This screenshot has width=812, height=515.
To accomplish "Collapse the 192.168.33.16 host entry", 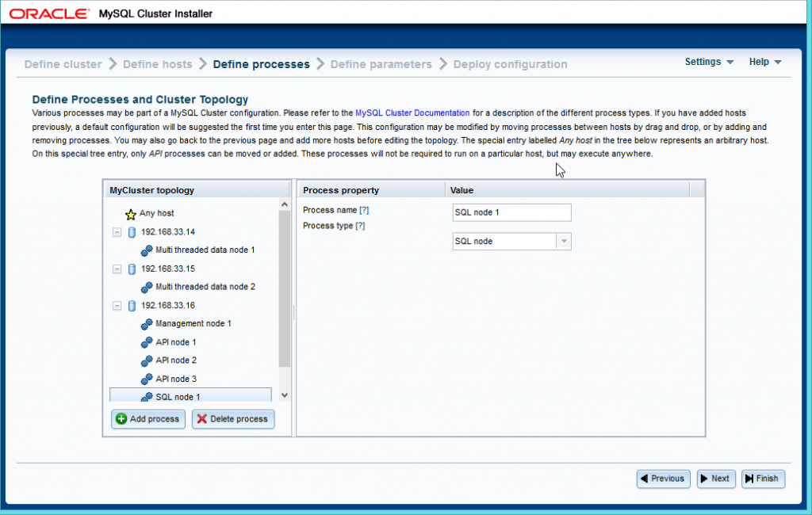I will [x=117, y=305].
